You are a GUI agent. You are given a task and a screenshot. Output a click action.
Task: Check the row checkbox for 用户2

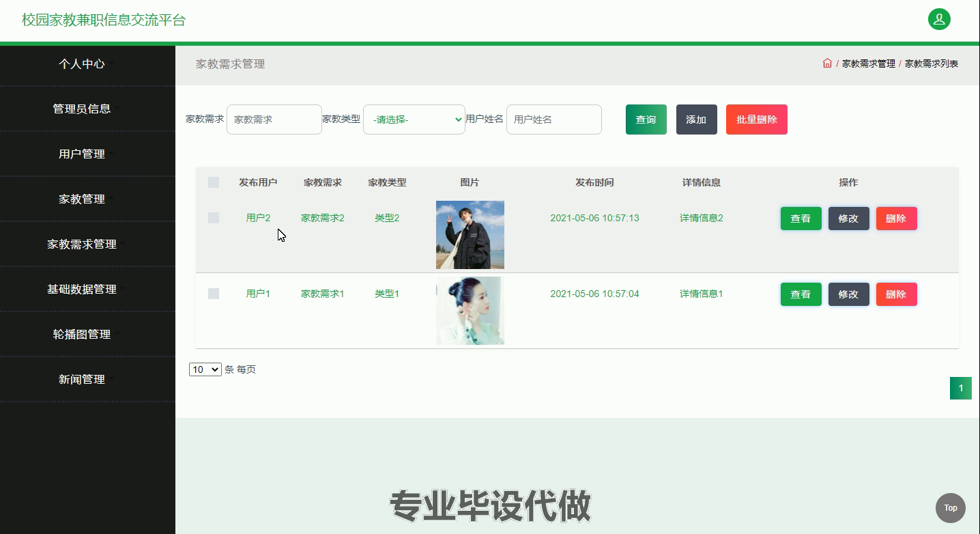pos(214,218)
